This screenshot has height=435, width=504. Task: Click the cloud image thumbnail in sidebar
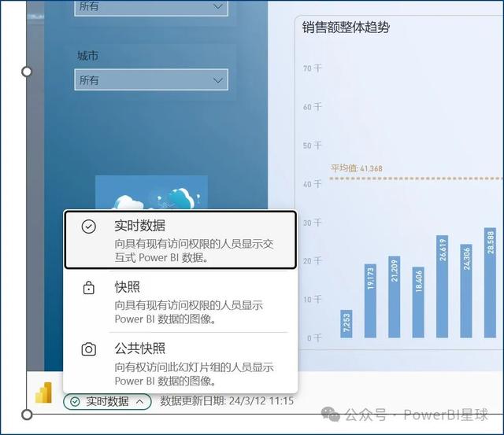tap(151, 193)
